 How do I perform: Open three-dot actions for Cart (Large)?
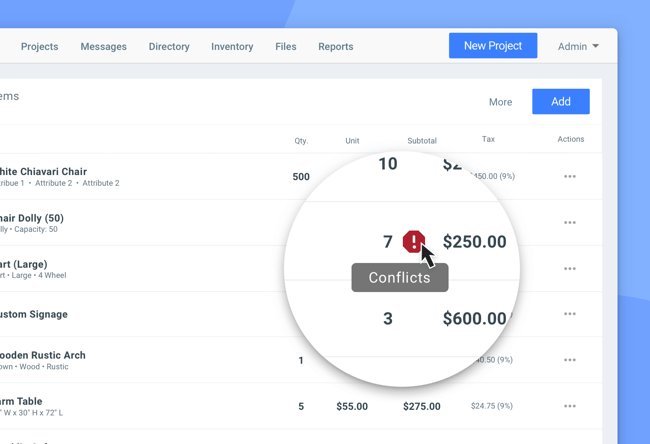pyautogui.click(x=570, y=269)
